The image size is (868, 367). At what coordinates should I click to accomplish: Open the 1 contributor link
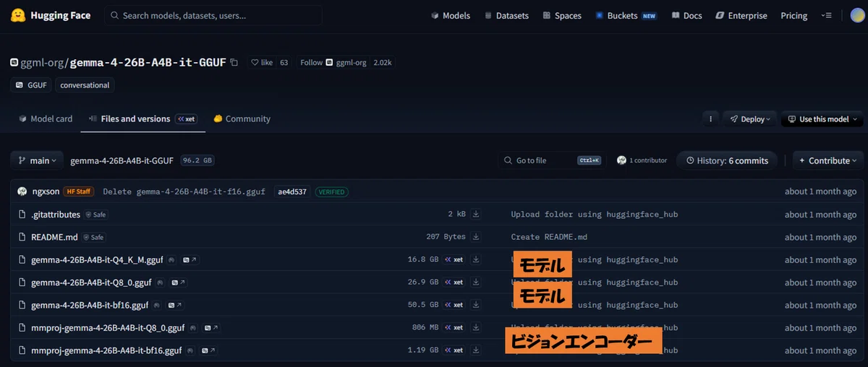642,160
